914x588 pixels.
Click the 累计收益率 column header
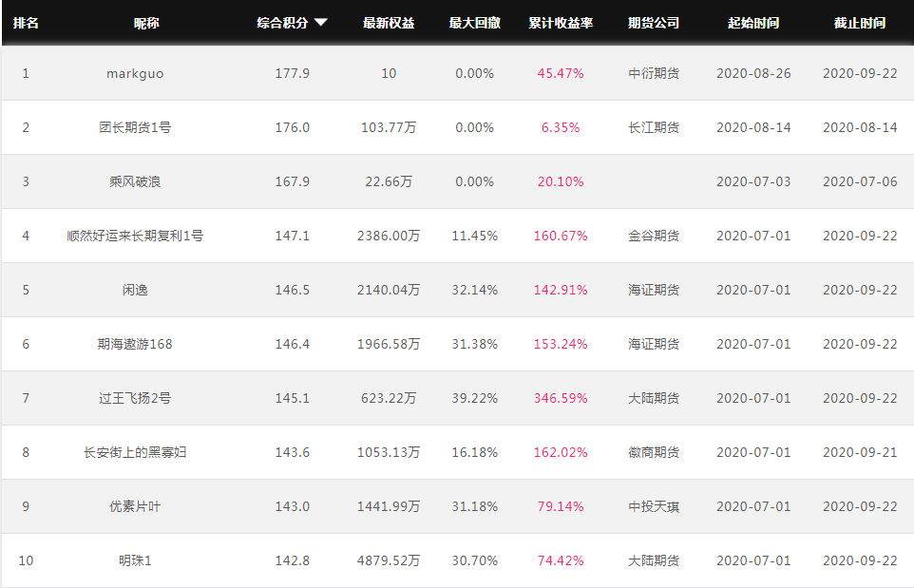pos(561,23)
